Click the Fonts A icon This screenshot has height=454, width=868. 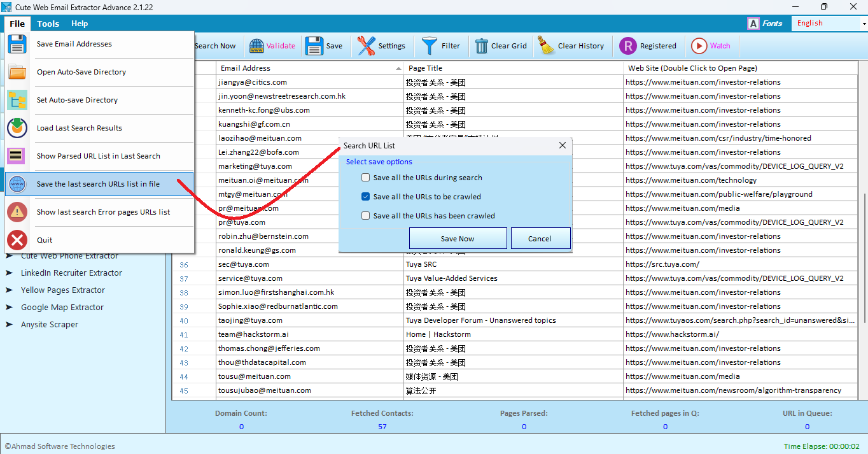(x=753, y=24)
